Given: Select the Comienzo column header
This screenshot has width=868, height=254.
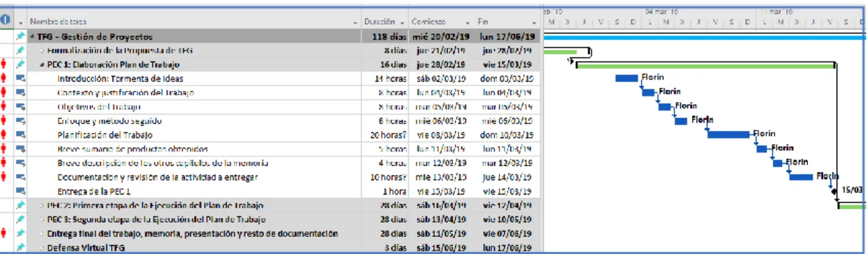Looking at the screenshot, I should [x=441, y=21].
